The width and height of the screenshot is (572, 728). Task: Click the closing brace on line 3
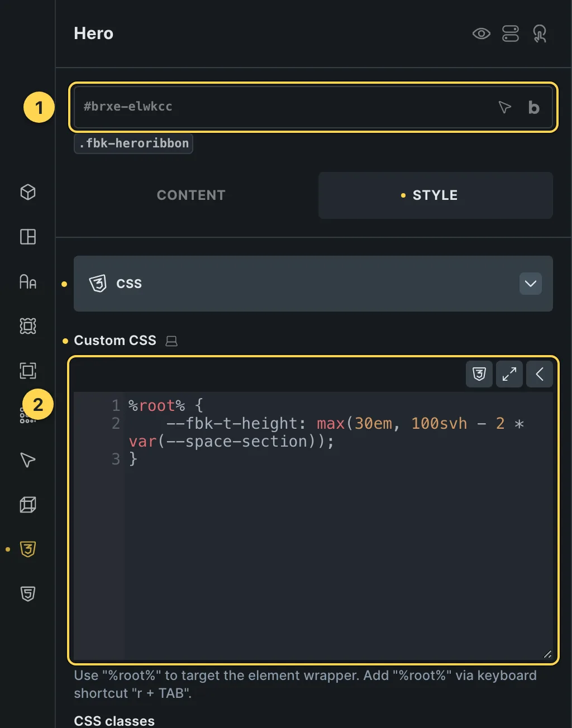point(133,459)
